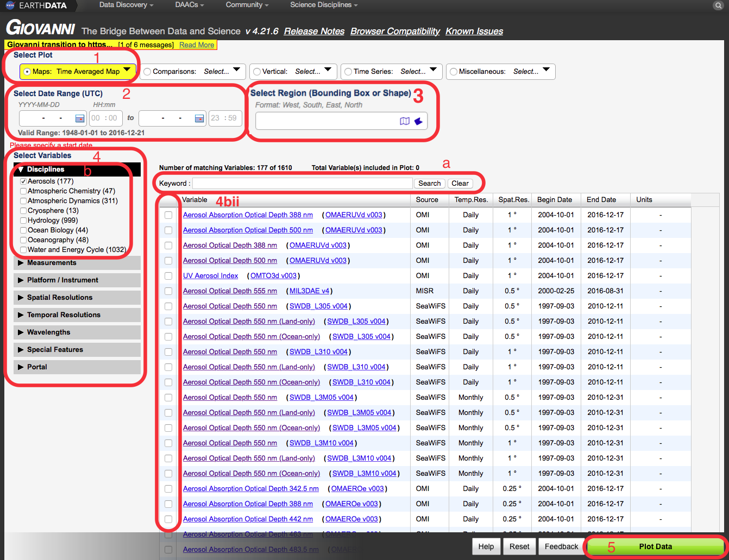Expand the Temporal Resolutions facet section

[x=77, y=315]
